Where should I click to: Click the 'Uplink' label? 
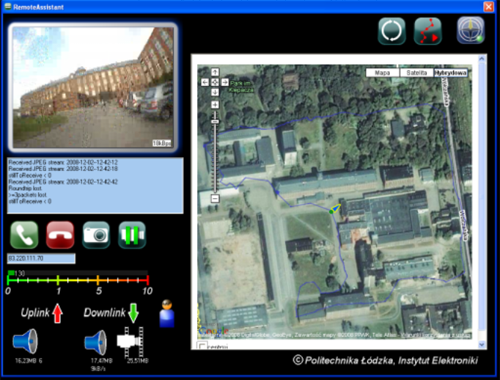pyautogui.click(x=35, y=313)
